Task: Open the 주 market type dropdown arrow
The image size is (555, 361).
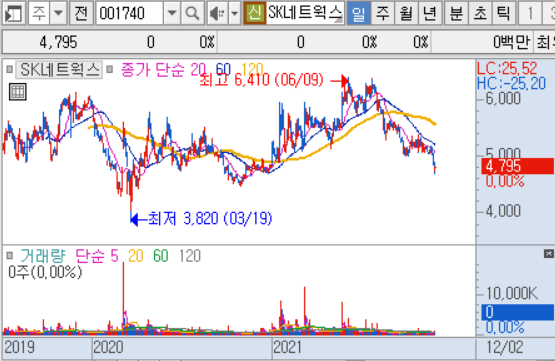Action: [x=58, y=13]
